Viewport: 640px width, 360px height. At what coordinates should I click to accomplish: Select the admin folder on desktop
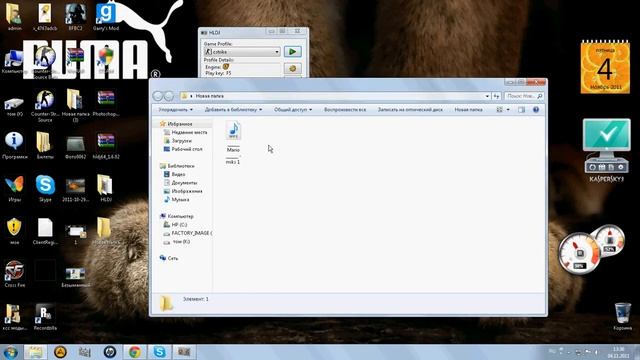pyautogui.click(x=14, y=17)
